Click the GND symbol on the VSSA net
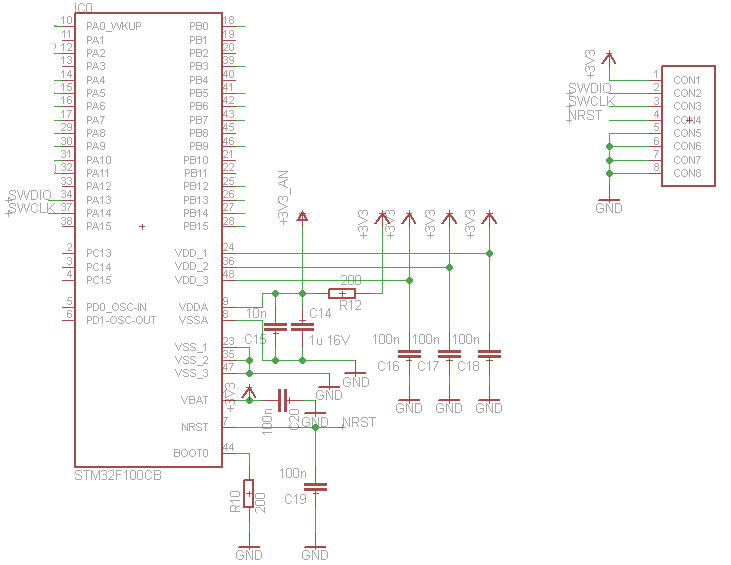 click(356, 379)
